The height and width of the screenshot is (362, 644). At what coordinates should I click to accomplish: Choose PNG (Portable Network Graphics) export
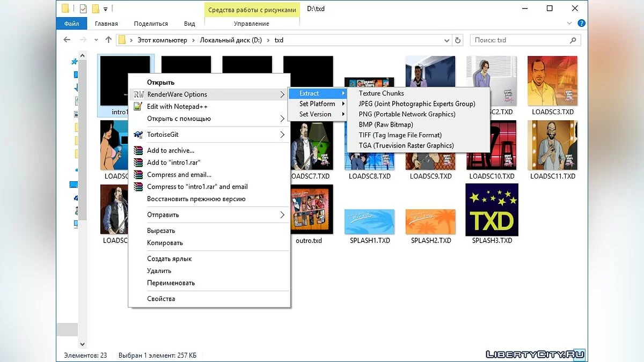[407, 114]
